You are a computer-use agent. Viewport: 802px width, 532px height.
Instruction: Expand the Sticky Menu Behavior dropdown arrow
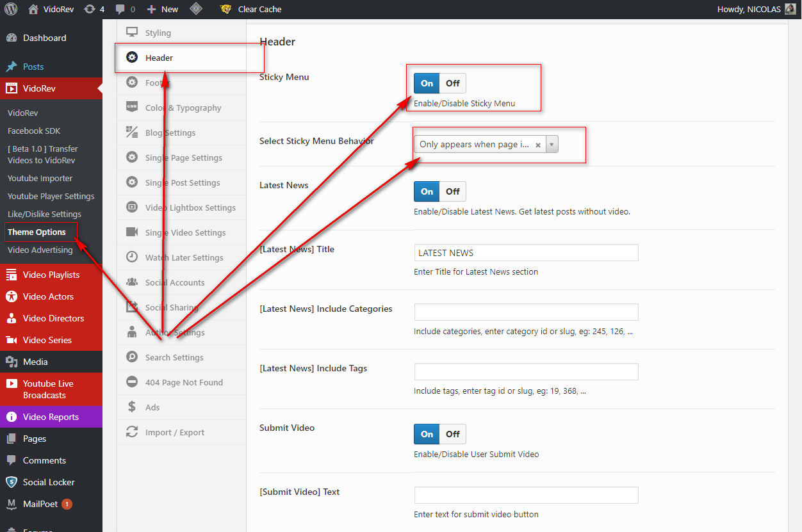click(x=552, y=145)
